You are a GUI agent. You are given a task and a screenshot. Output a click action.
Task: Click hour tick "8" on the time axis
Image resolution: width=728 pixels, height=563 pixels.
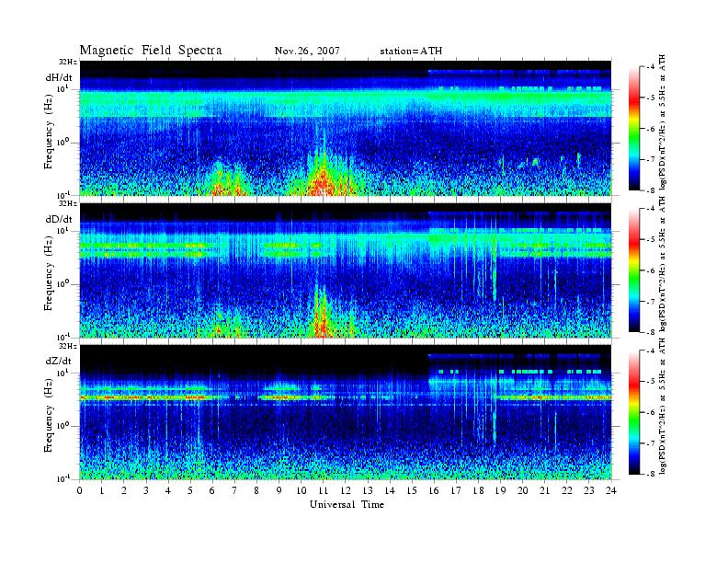coord(256,491)
